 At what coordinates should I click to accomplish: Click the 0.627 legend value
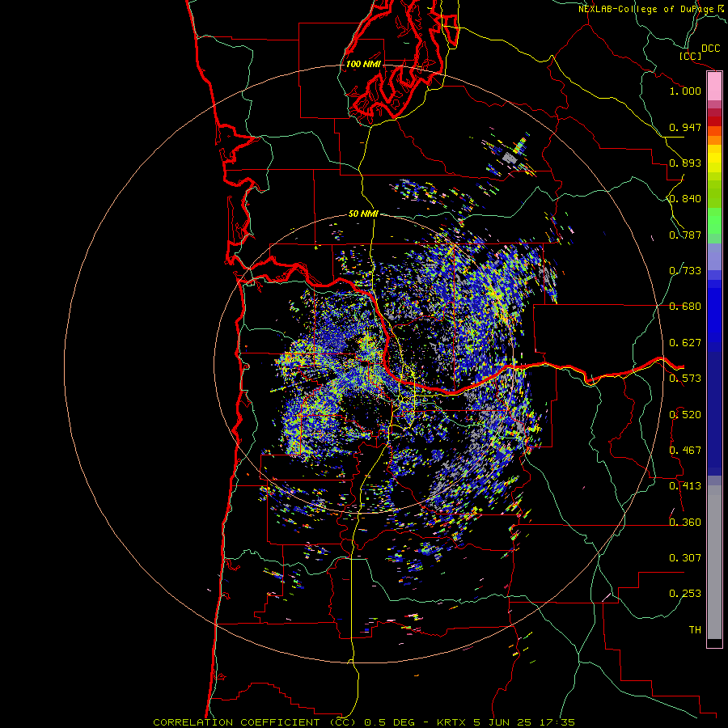[x=685, y=343]
